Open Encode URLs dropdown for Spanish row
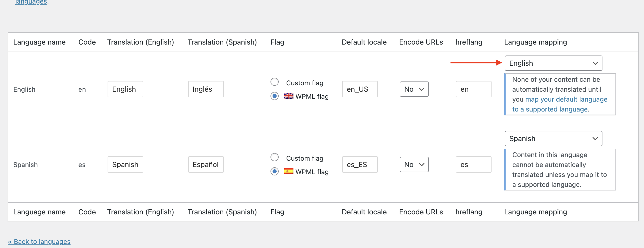644x248 pixels. pos(414,164)
